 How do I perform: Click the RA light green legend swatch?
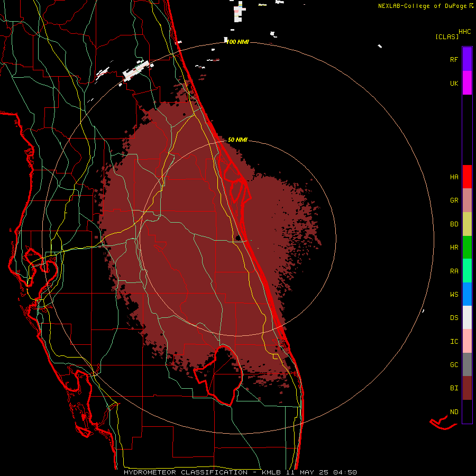467,271
